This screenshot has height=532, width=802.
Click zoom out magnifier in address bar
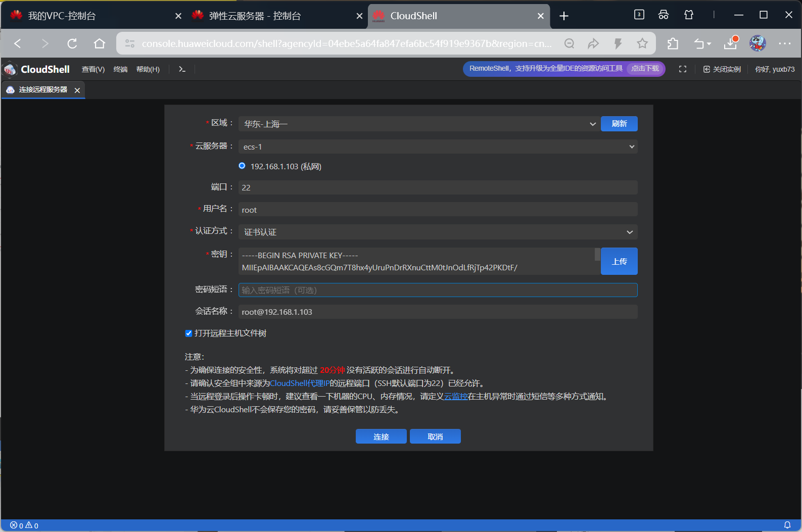[x=570, y=43]
